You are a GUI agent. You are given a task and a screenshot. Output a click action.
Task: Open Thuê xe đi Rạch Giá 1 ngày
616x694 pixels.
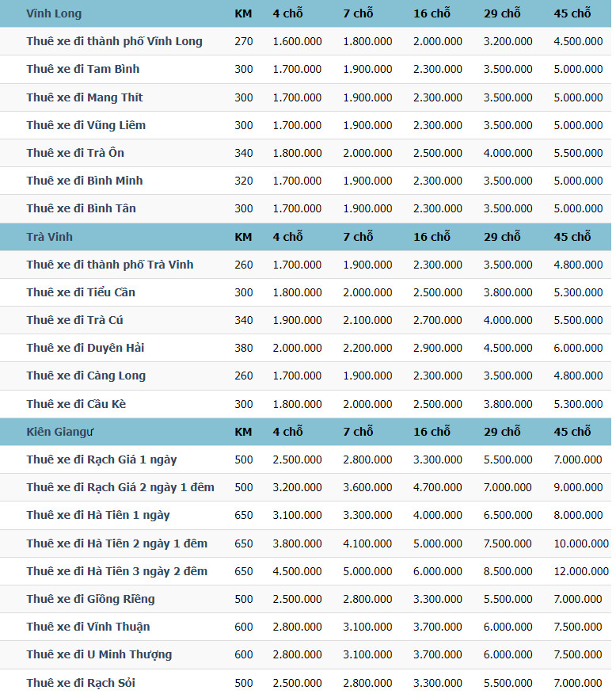(x=101, y=459)
